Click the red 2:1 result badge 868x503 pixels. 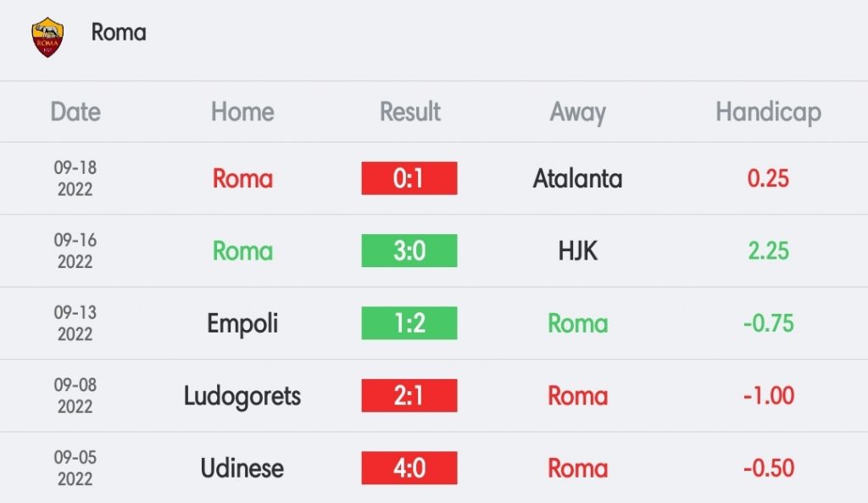409,395
